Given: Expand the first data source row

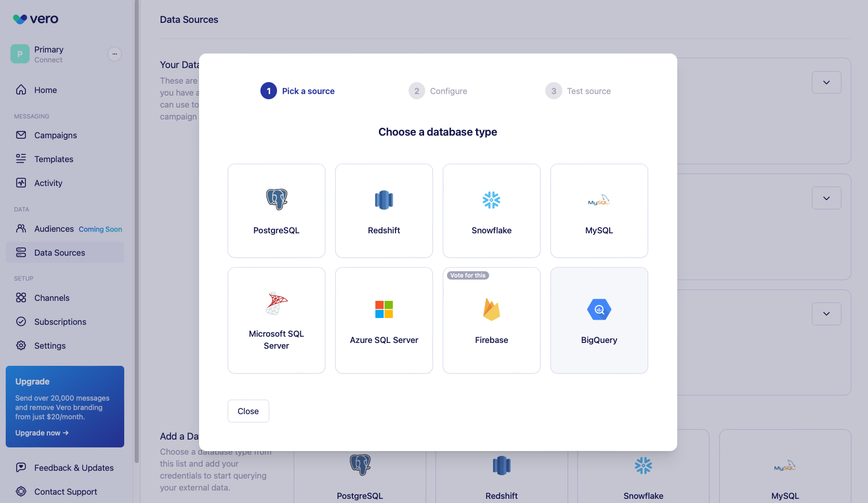Looking at the screenshot, I should 826,82.
